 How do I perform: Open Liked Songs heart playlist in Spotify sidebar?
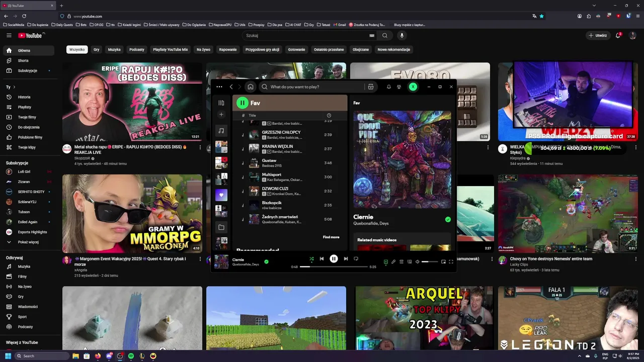(221, 195)
